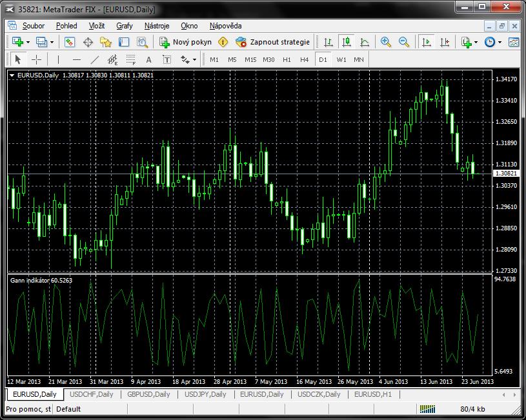Open the Market Watch window icon
The height and width of the screenshot is (420, 526).
[70, 42]
